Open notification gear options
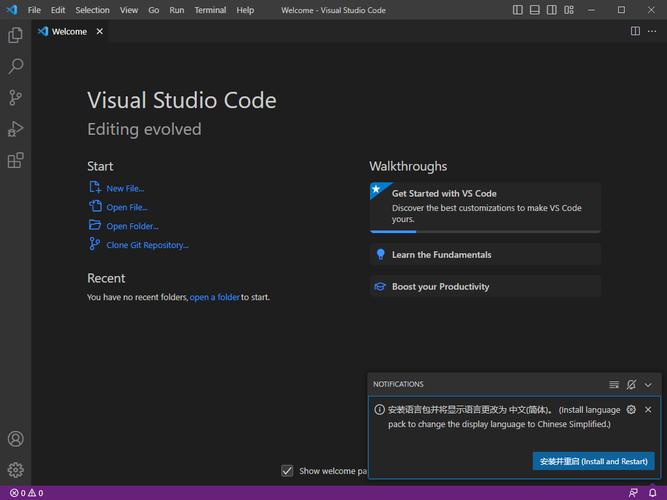 [631, 409]
